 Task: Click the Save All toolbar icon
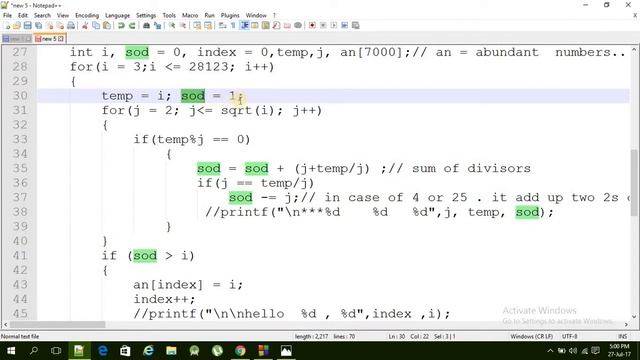(x=38, y=25)
